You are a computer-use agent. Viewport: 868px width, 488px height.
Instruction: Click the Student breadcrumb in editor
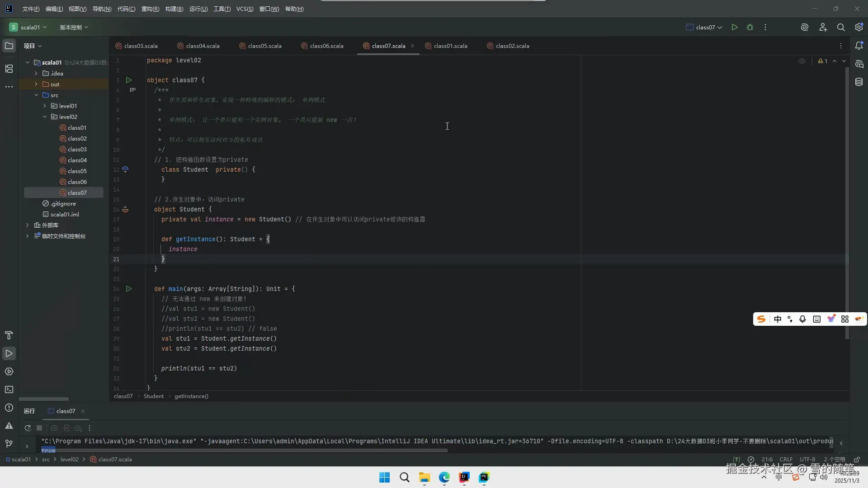click(154, 396)
